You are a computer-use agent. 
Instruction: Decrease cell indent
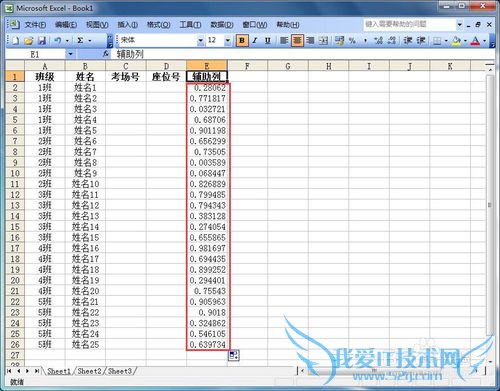[x=408, y=41]
